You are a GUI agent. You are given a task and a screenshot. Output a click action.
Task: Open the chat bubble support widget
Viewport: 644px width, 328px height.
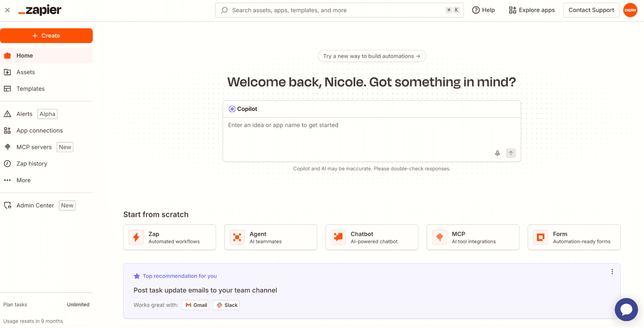pyautogui.click(x=626, y=310)
